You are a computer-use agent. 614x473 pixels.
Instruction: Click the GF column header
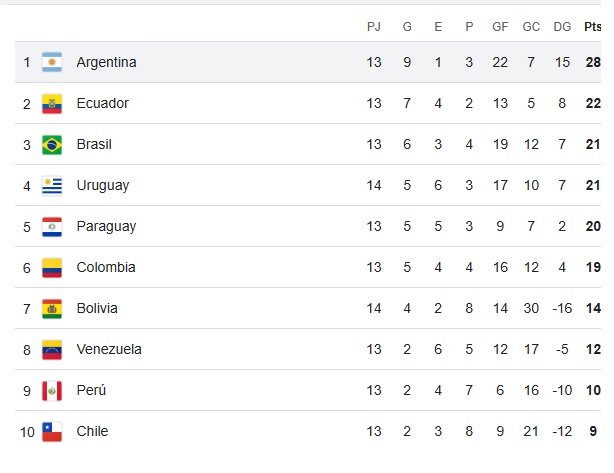tap(500, 27)
